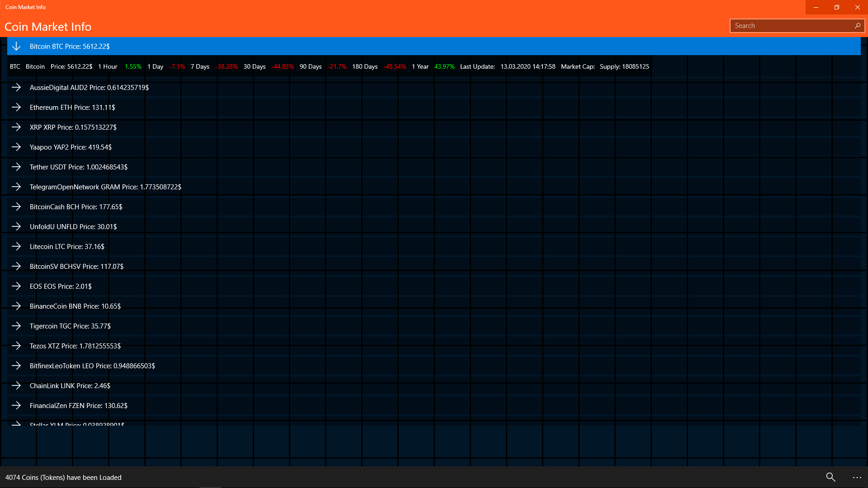Screen dimensions: 868x488
Task: Click the arrow icon next to EOS EOS
Action: [x=16, y=286]
